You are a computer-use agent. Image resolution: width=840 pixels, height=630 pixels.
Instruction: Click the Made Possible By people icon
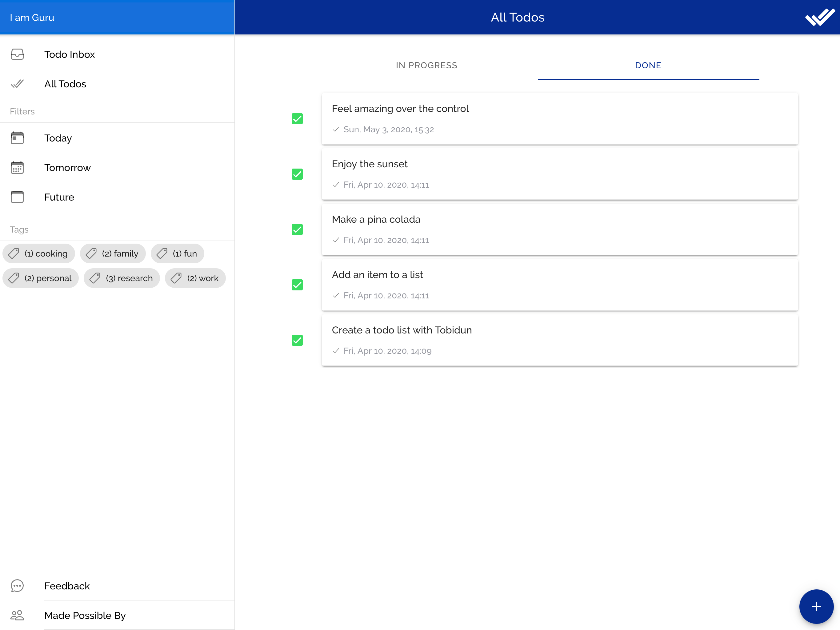(17, 615)
